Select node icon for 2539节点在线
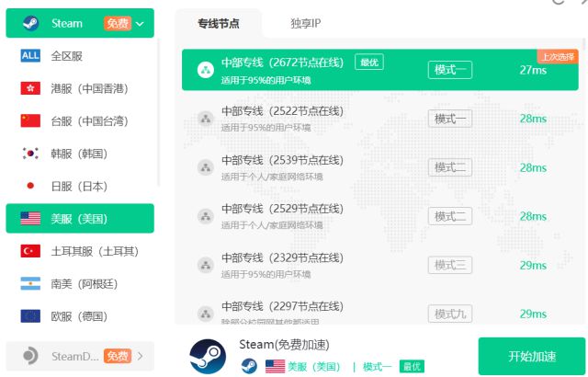Viewport: 588px width, 377px height. tap(206, 167)
